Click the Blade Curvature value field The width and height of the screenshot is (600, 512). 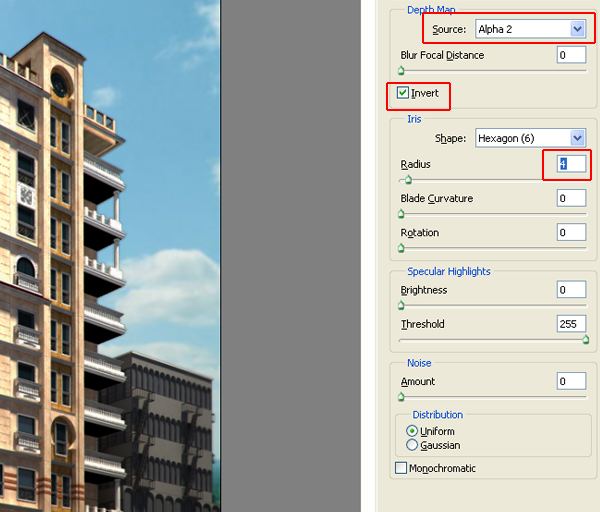[x=572, y=198]
